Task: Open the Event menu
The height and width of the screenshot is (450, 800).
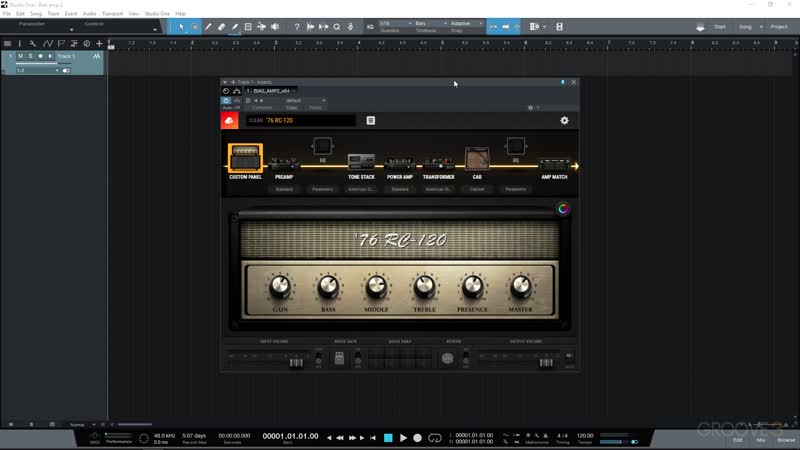Action: (x=71, y=14)
